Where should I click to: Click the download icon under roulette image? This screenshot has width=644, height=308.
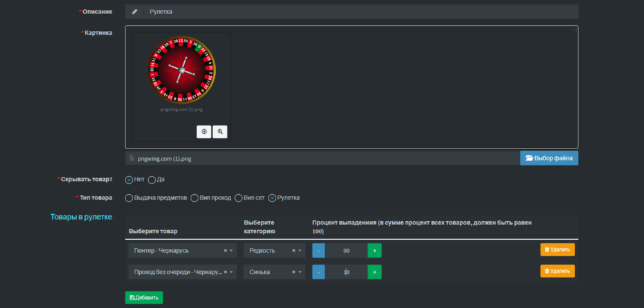(x=204, y=132)
